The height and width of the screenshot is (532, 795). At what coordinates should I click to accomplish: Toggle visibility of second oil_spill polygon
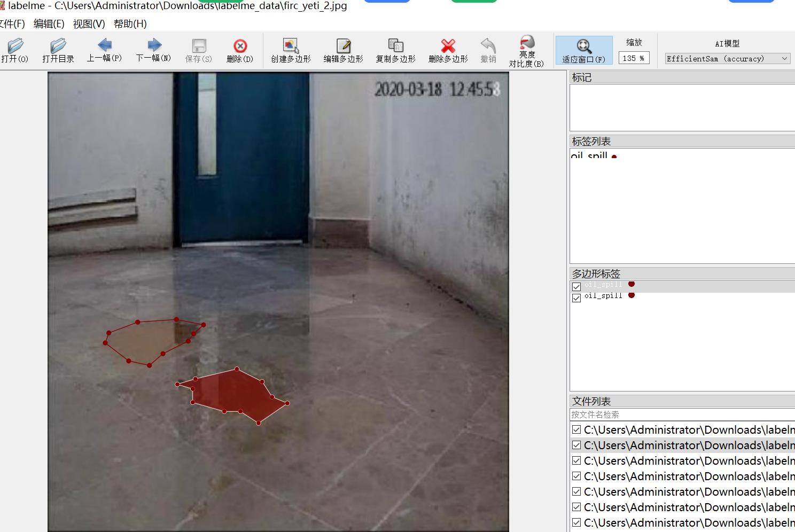point(576,298)
